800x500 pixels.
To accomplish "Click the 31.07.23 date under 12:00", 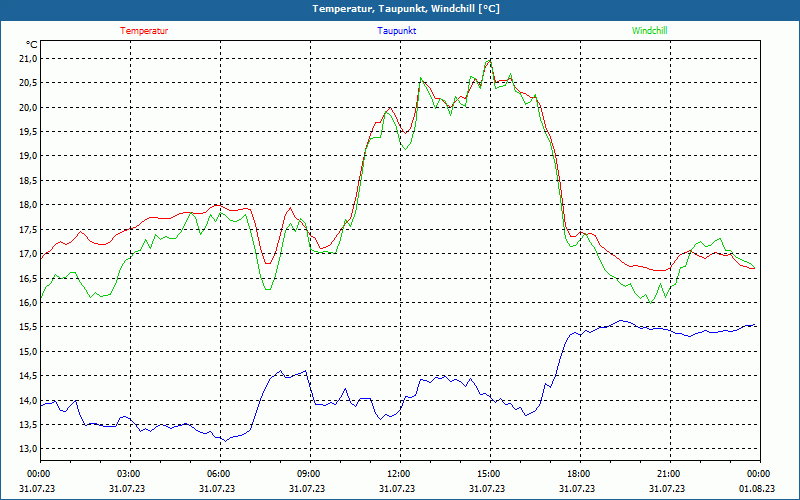I will tap(398, 488).
